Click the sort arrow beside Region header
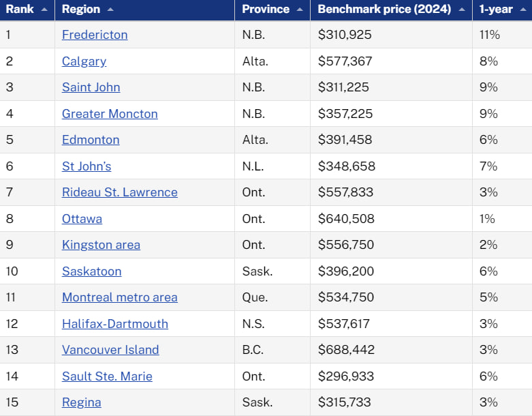Image resolution: width=532 pixels, height=416 pixels. pyautogui.click(x=110, y=10)
